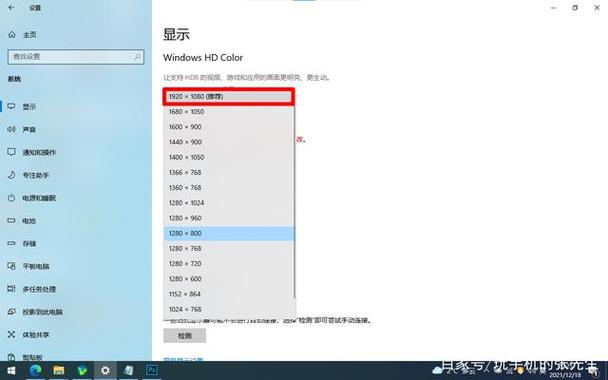Screen dimensions: 608x380
Task: Pick the highlighted 1280 × 800 option
Action: point(229,233)
